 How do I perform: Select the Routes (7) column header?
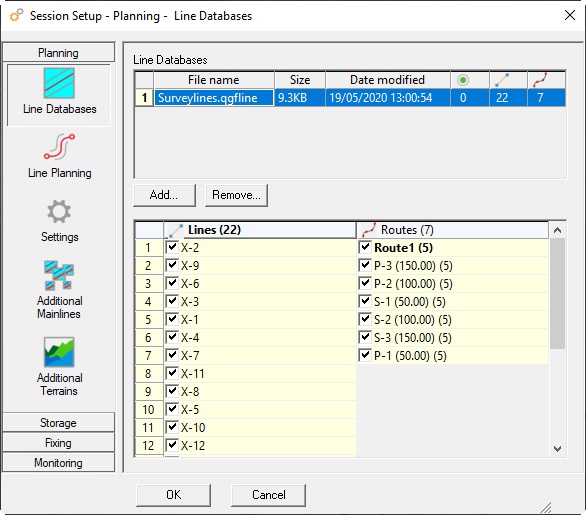tap(452, 230)
